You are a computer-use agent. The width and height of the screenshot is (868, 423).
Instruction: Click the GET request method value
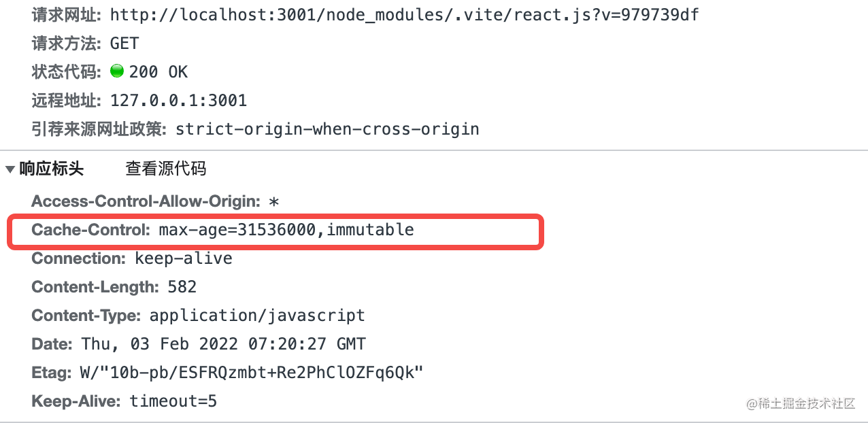[x=124, y=44]
